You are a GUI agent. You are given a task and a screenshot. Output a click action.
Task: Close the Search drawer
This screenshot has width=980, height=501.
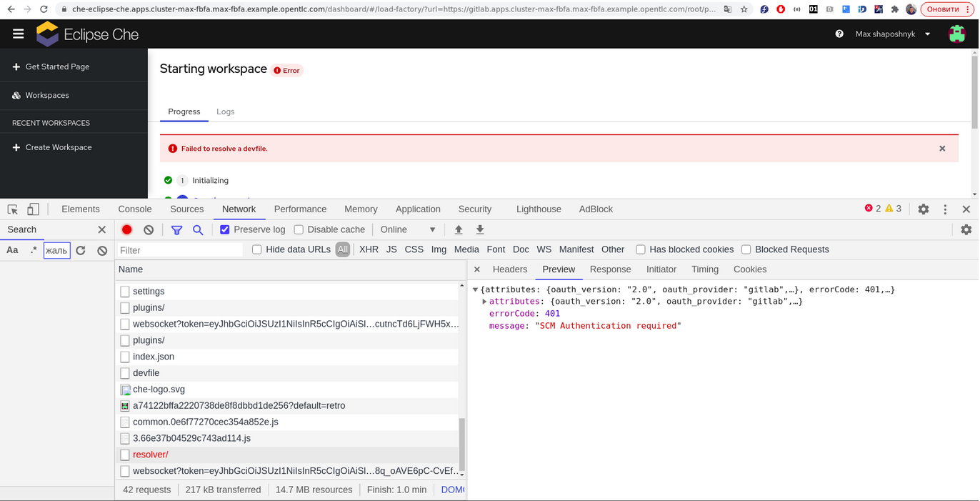tap(101, 229)
